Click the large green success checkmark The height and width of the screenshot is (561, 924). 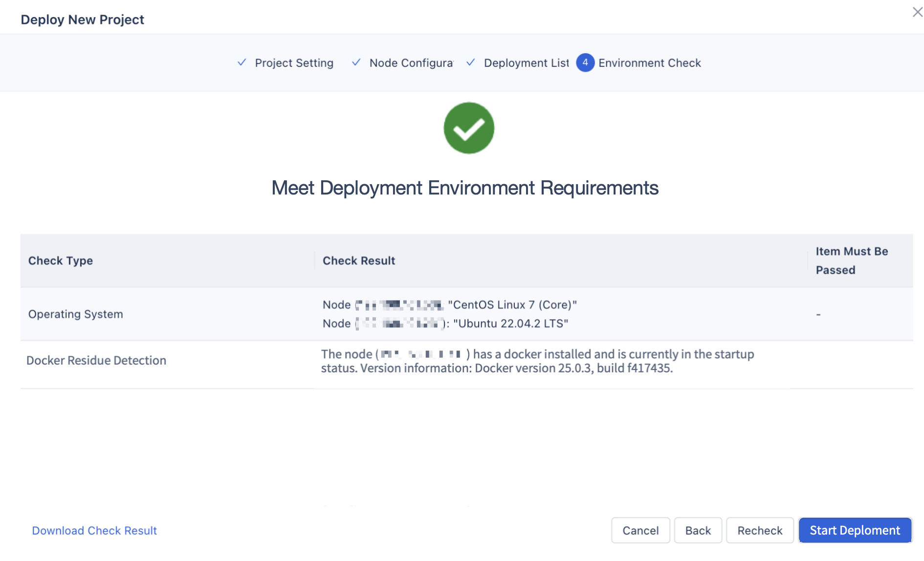468,128
